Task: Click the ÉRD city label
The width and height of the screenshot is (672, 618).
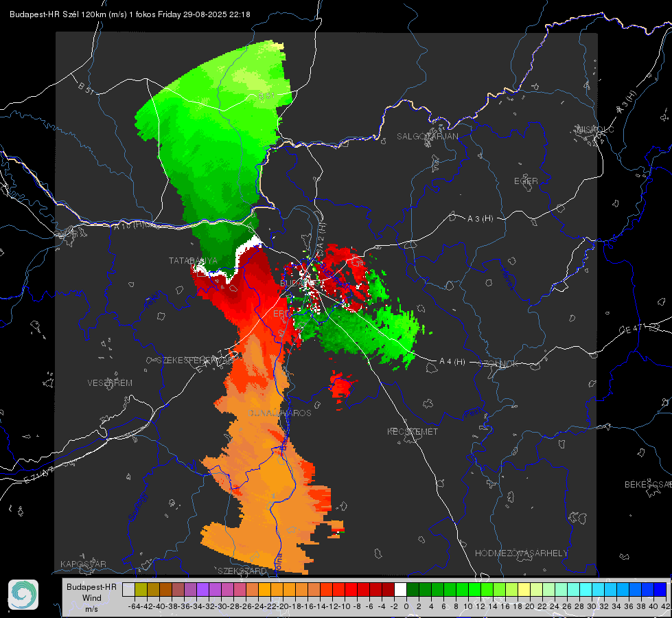Action: click(x=281, y=314)
